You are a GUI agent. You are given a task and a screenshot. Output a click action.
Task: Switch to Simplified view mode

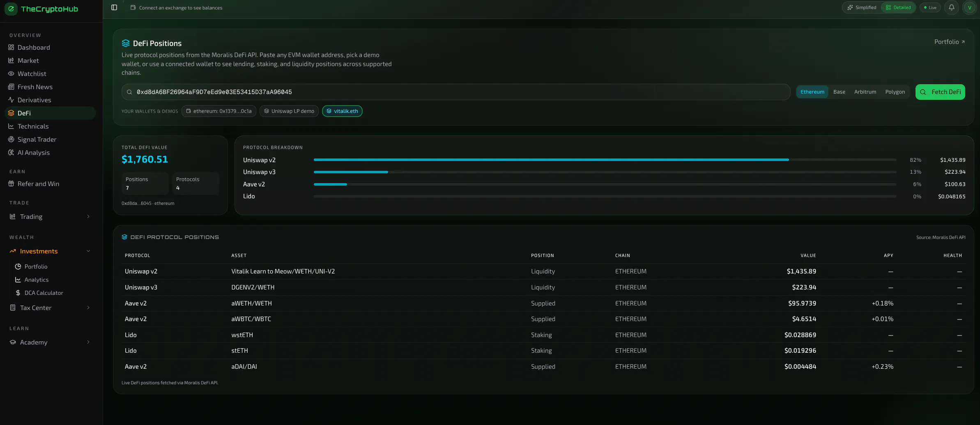[x=862, y=7]
